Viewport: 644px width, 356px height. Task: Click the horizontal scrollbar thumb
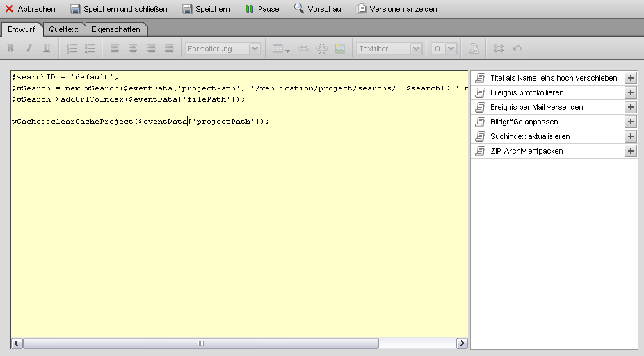pyautogui.click(x=201, y=343)
